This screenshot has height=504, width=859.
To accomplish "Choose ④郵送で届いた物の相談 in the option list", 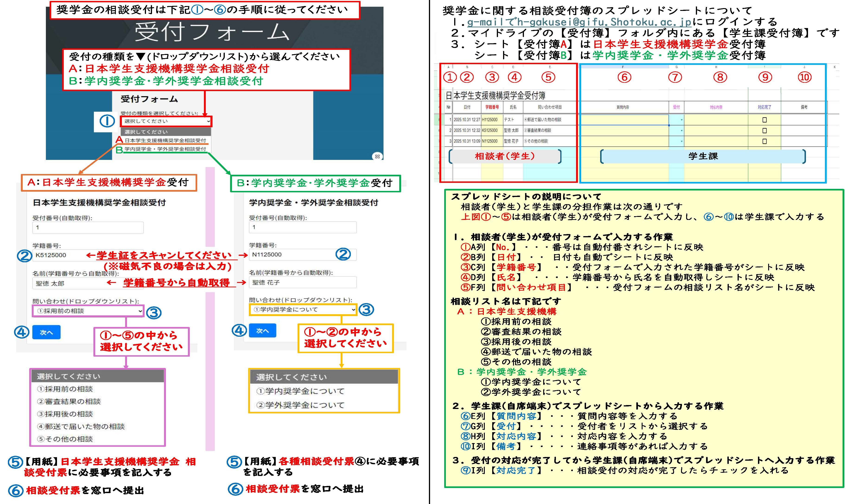I will pos(81,426).
